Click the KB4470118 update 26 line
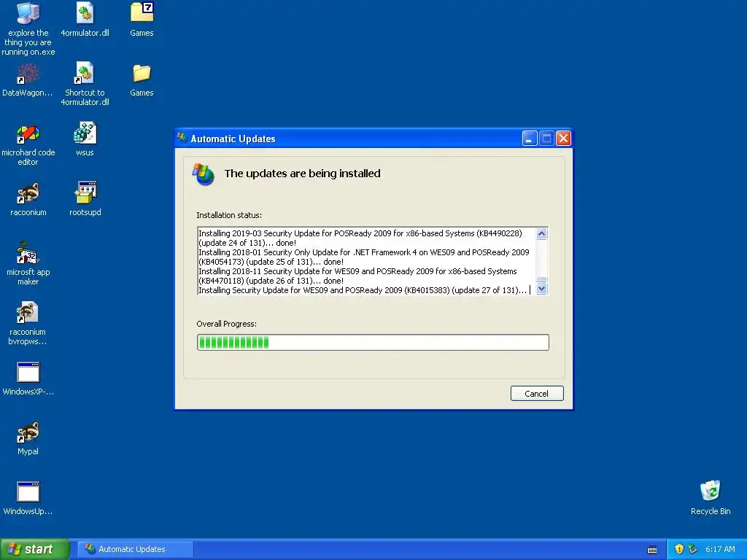The image size is (747, 560). tap(357, 276)
